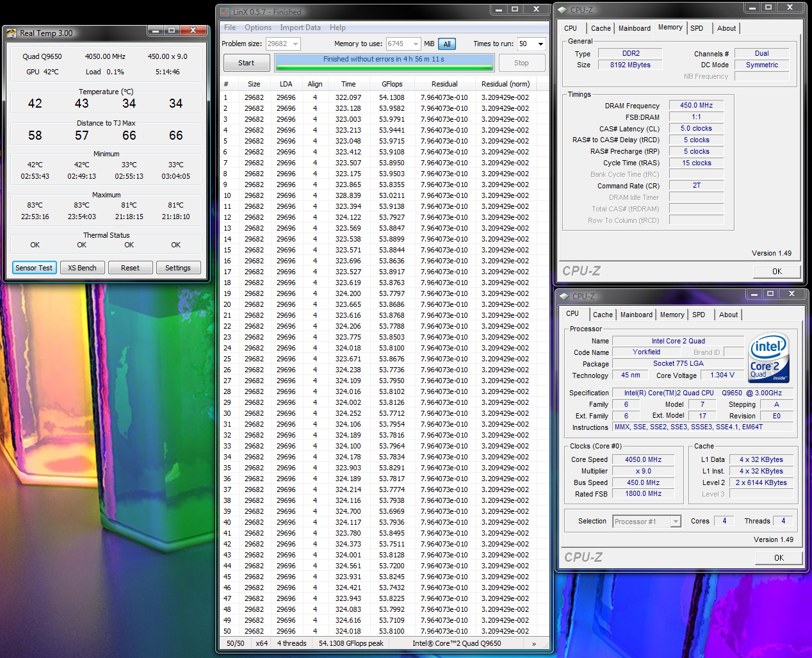
Task: Click the 4050.00 MHz reading in Real Temp
Action: click(x=105, y=56)
